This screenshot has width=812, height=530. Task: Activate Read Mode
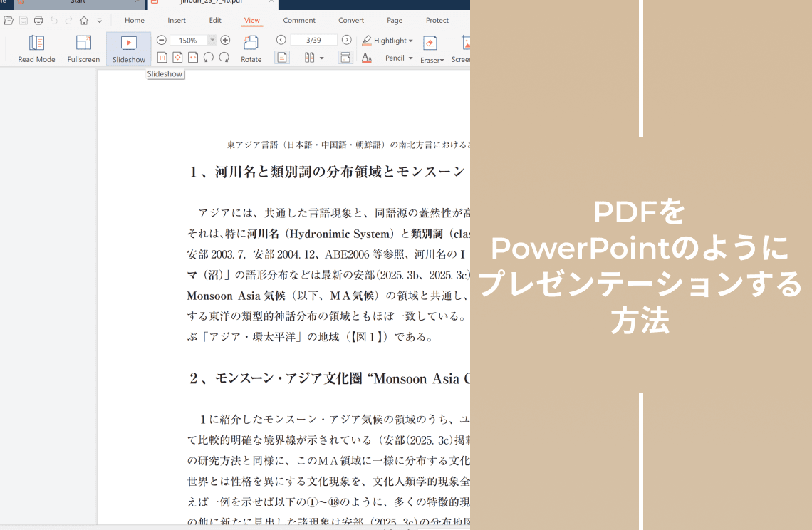point(36,48)
